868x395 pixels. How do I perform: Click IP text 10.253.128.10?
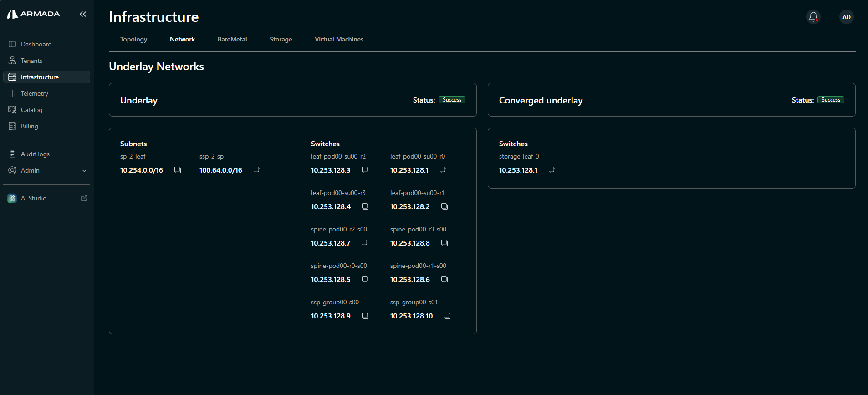click(411, 316)
